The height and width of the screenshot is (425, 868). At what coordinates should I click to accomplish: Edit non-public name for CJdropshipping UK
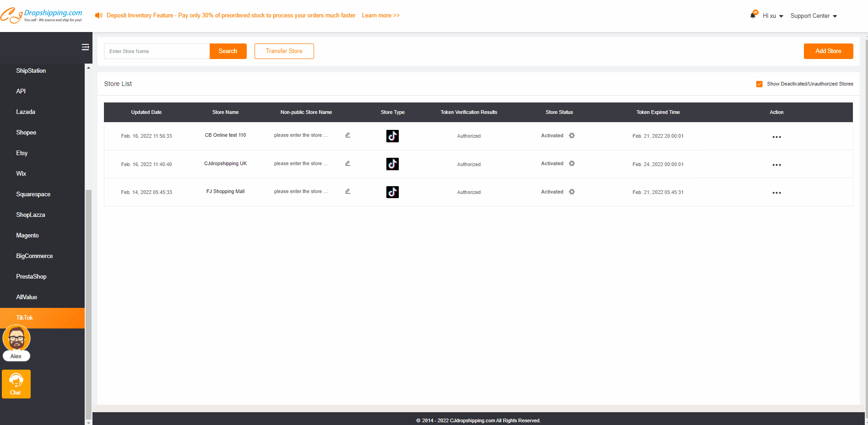coord(348,163)
